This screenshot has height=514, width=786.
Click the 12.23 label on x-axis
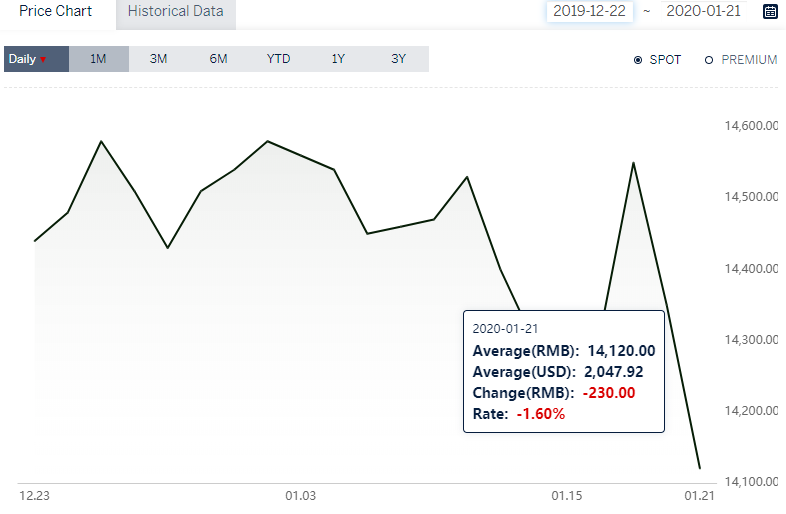35,496
